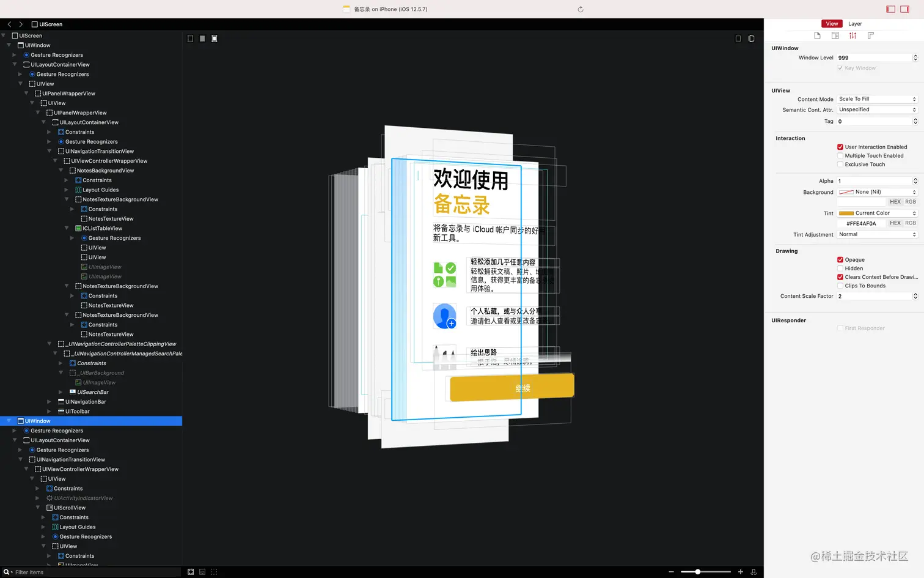Screen dimensions: 924x578
Task: Select RGB format for Tint color
Action: [911, 223]
